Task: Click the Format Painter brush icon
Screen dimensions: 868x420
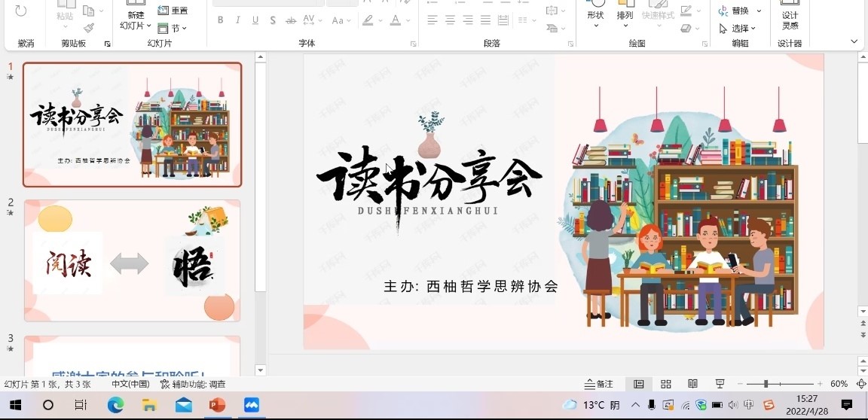Action: coord(89,28)
